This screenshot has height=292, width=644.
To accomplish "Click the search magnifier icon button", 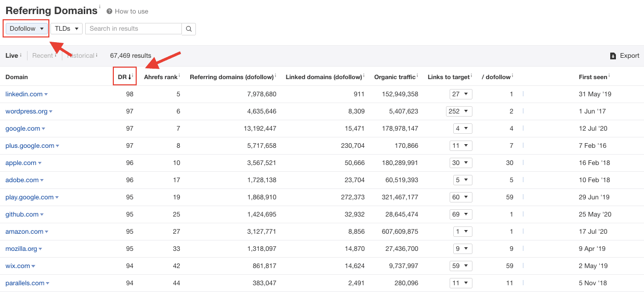I will pyautogui.click(x=189, y=29).
